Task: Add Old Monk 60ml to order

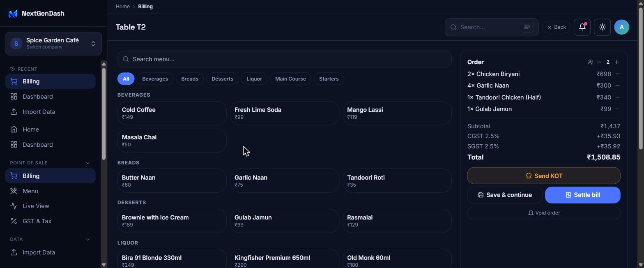Action: click(x=397, y=259)
